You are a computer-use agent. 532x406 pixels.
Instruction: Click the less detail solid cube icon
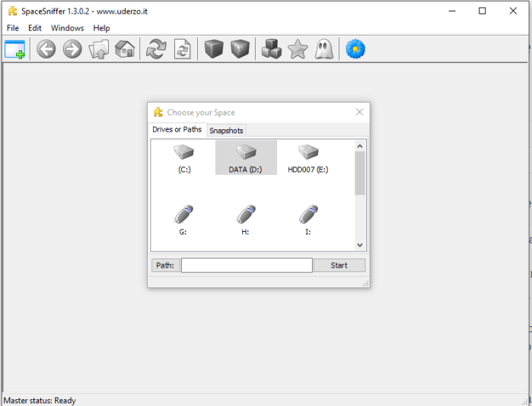[214, 49]
